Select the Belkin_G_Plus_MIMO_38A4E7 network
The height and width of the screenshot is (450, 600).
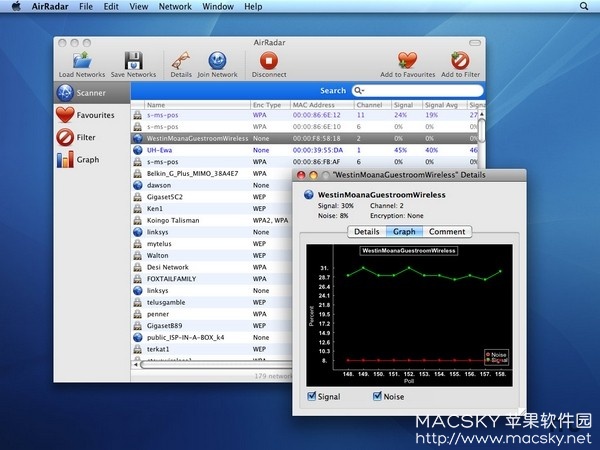211,174
